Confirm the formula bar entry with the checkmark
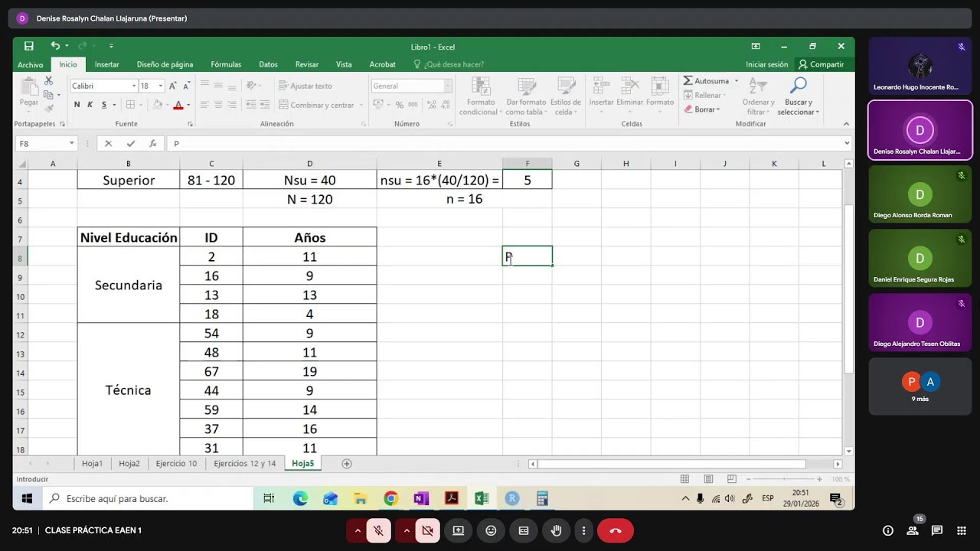The width and height of the screenshot is (980, 551). coord(131,143)
